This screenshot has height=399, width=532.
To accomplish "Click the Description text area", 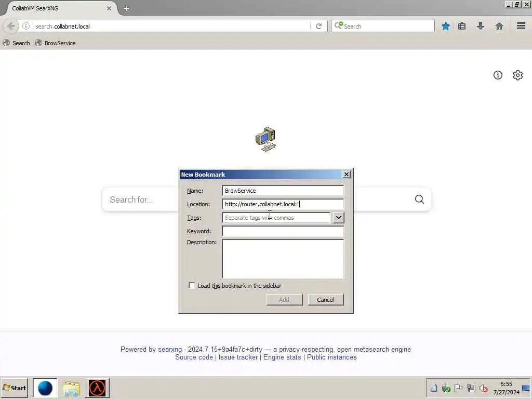I will (x=283, y=259).
